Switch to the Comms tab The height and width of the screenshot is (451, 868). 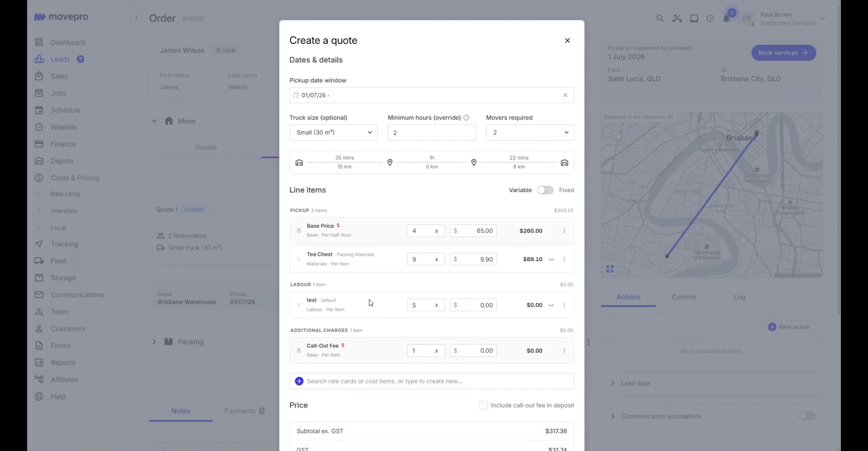[684, 297]
